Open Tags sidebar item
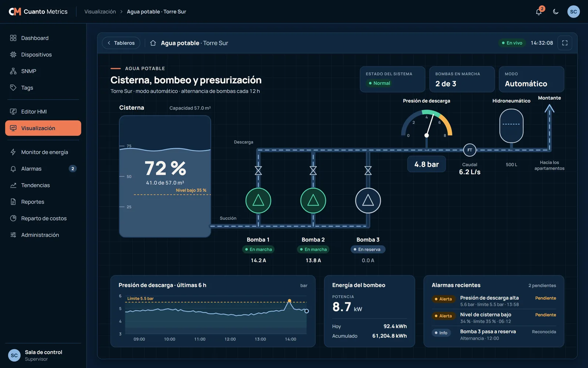Screen dimensions: 588x368 pyautogui.click(x=43, y=88)
